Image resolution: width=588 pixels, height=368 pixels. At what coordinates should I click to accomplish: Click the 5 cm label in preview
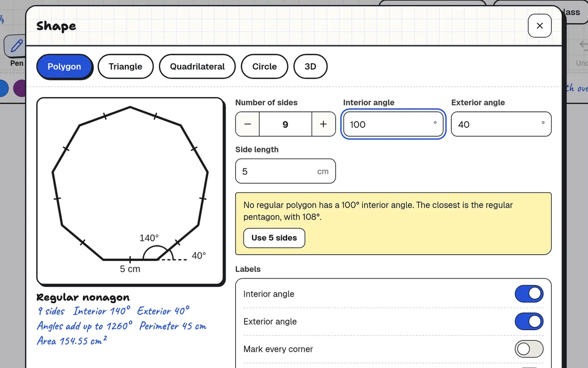coord(130,269)
